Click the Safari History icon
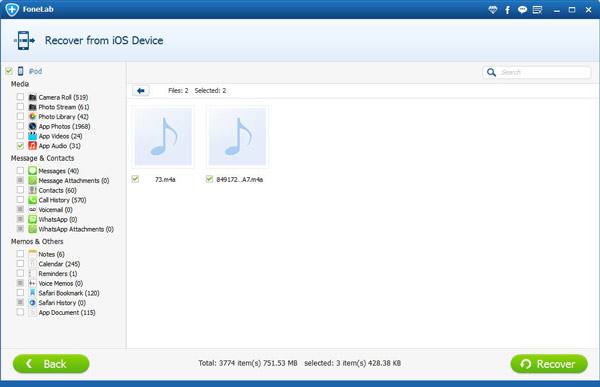 pos(33,302)
